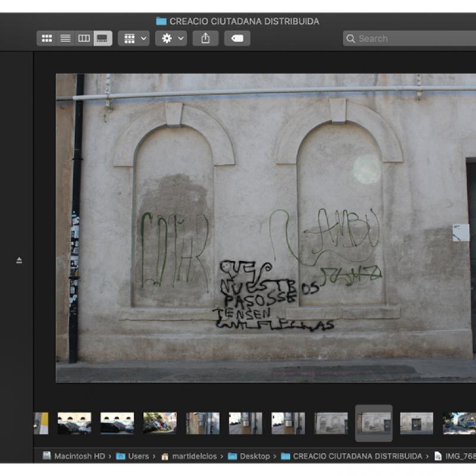Click folder icon in window title
Screen dimensions: 476x476
pyautogui.click(x=161, y=21)
